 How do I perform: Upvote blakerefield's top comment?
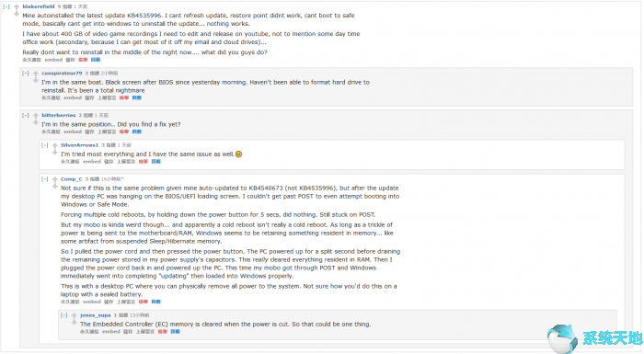pos(17,7)
